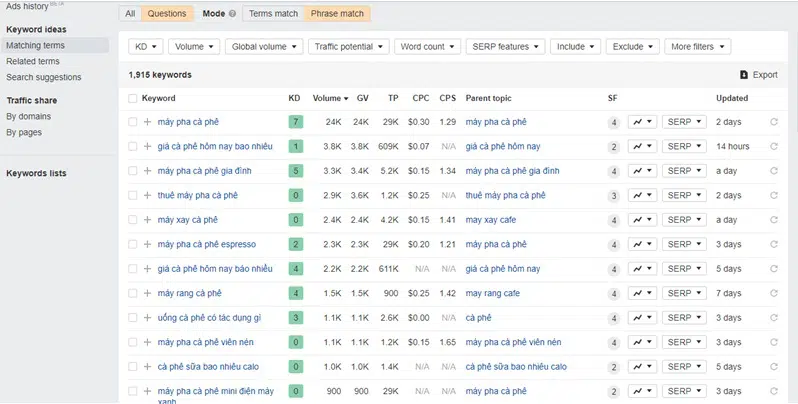Open Search suggestions in sidebar

point(44,77)
